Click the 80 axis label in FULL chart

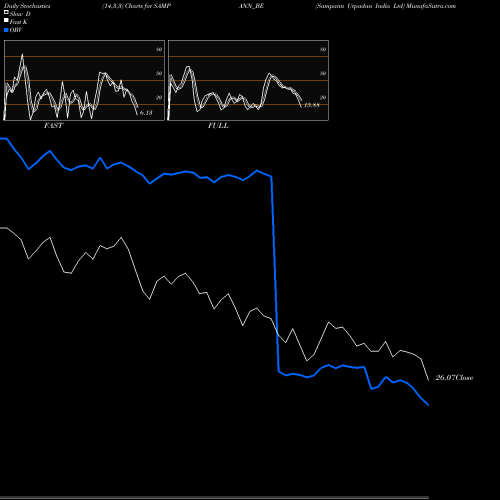point(323,49)
